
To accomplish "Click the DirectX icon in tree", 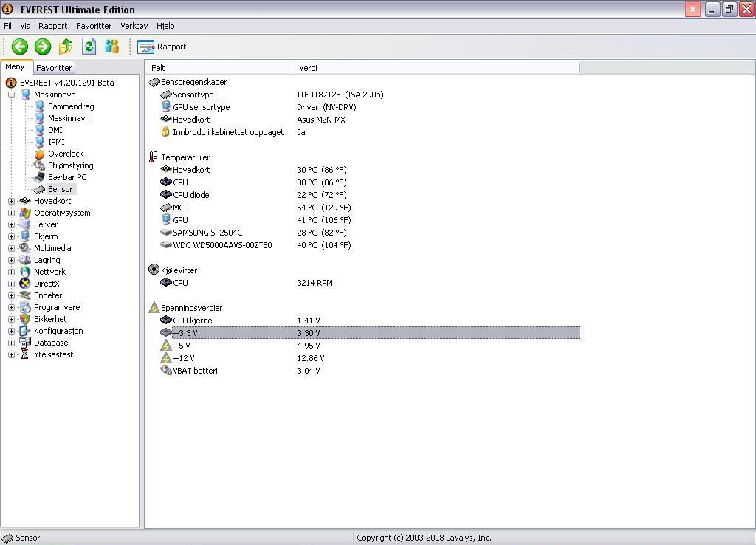I will tap(25, 284).
